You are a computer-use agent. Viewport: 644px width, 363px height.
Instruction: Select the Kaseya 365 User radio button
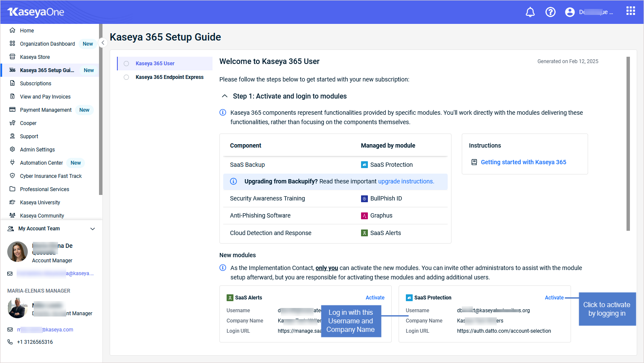126,64
